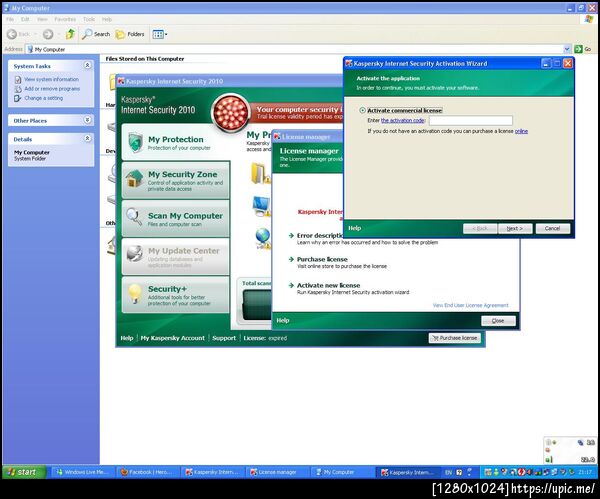Click the monitor icon in My Protection panel

(x=262, y=206)
